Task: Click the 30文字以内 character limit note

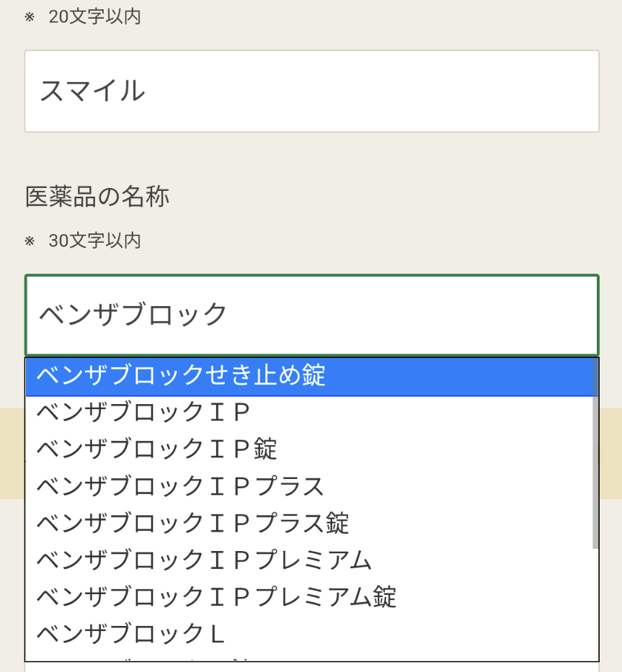Action: [x=95, y=241]
